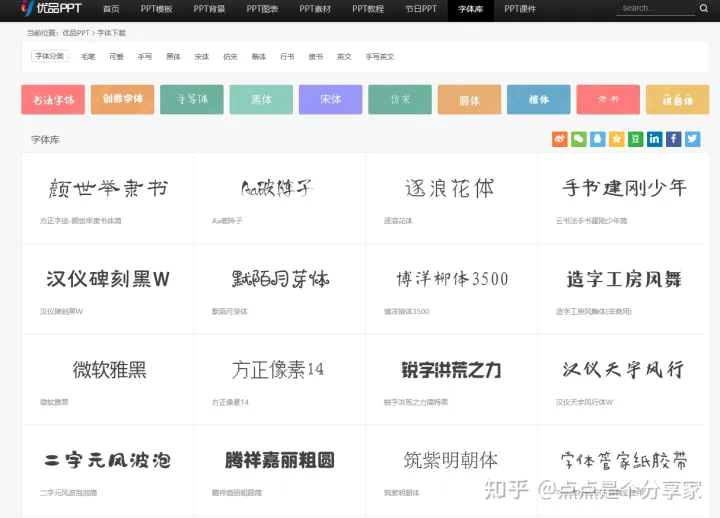Open the 汉仪碑刻黑W font preview image
The width and height of the screenshot is (720, 518).
click(x=108, y=279)
